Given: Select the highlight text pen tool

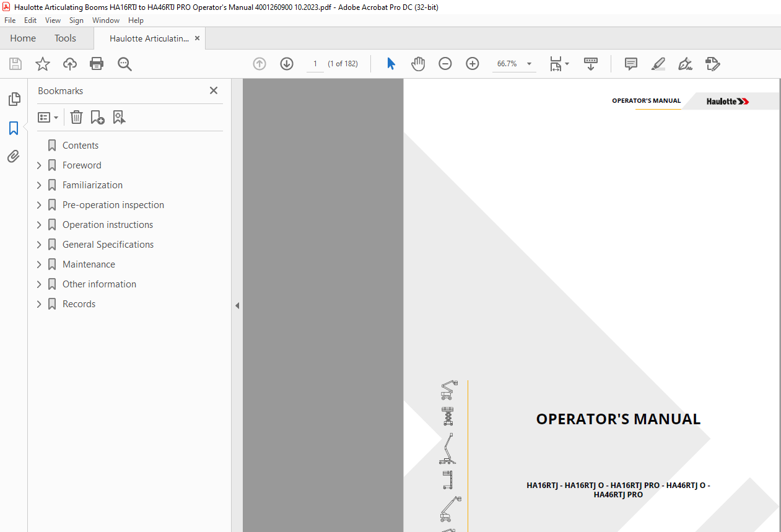Looking at the screenshot, I should tap(658, 64).
